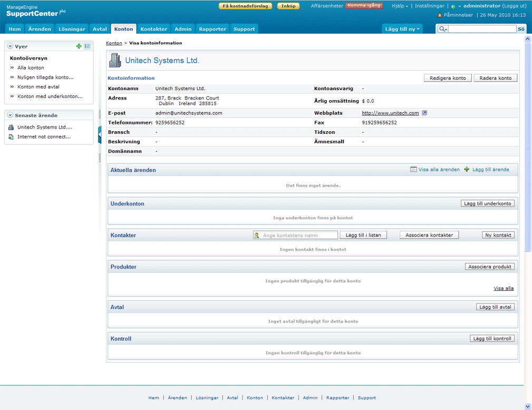This screenshot has width=532, height=410.
Task: Click the green plus Lägg till ärende icon
Action: (x=467, y=169)
